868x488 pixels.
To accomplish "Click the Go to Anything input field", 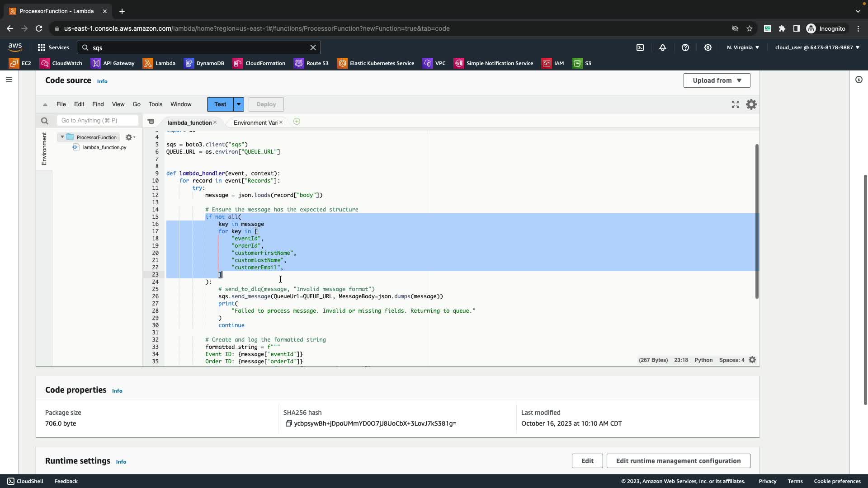I will coord(97,120).
